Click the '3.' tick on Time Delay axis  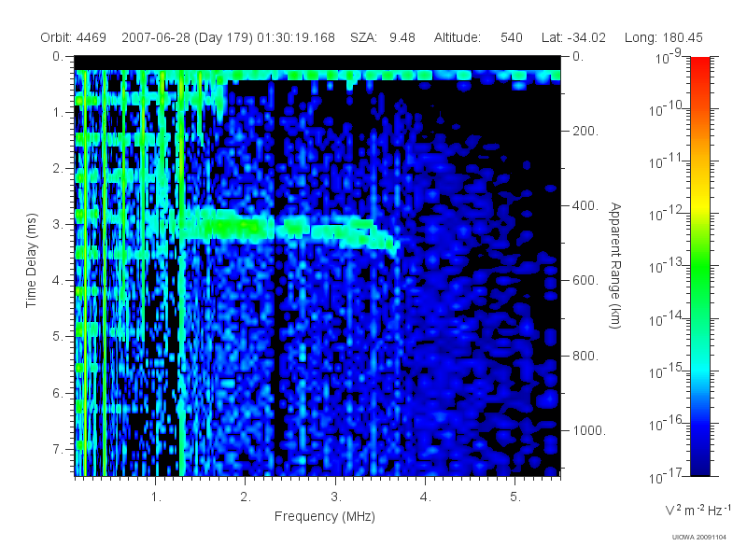click(58, 224)
